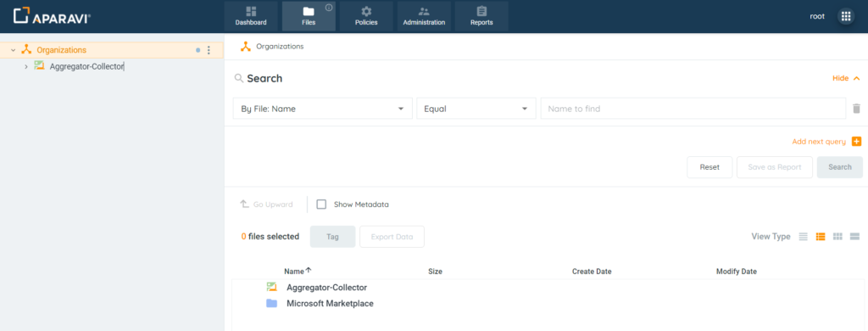
Task: Sort by Size column header
Action: pos(435,272)
